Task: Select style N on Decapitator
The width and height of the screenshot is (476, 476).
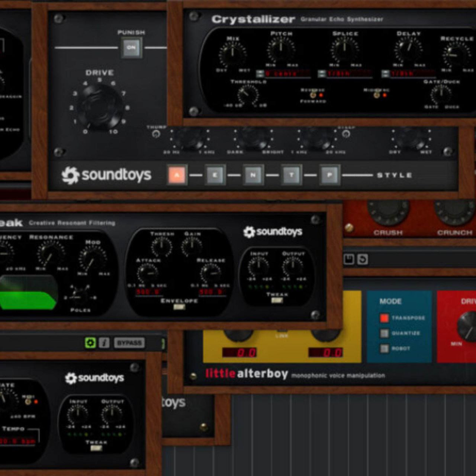Action: (253, 175)
